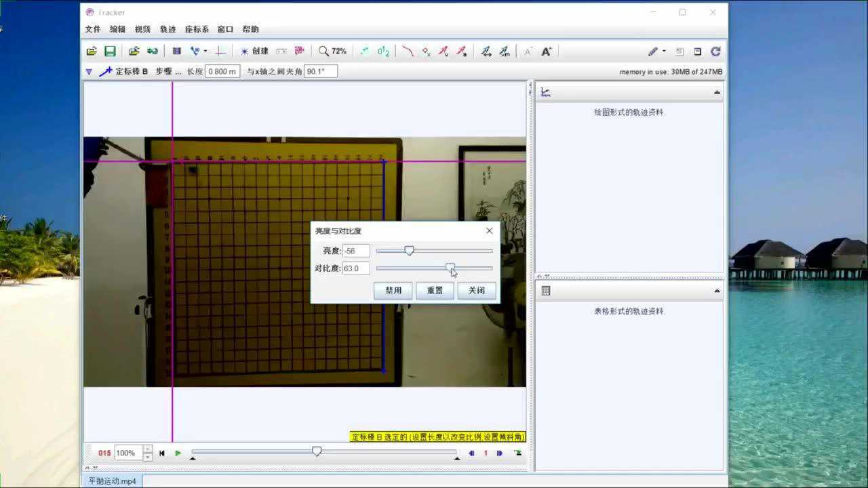Click the 禁用 disable button
The width and height of the screenshot is (868, 488).
point(393,290)
